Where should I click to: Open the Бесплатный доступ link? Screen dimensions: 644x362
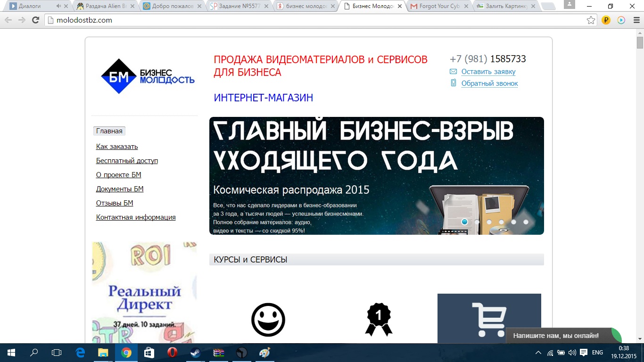click(127, 161)
